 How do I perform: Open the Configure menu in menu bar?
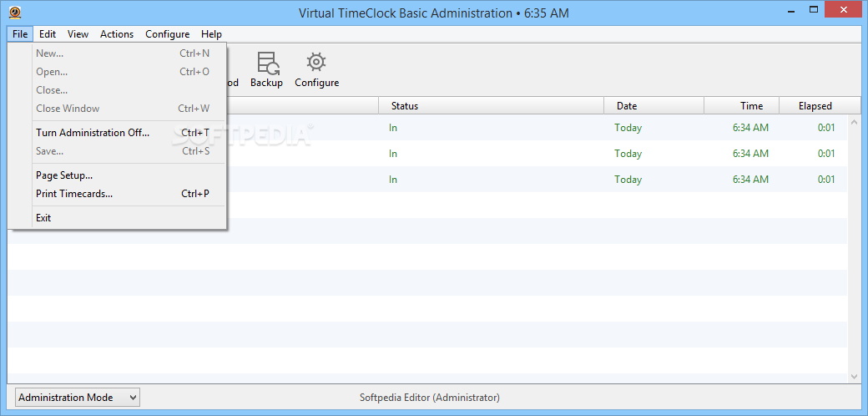[x=167, y=33]
